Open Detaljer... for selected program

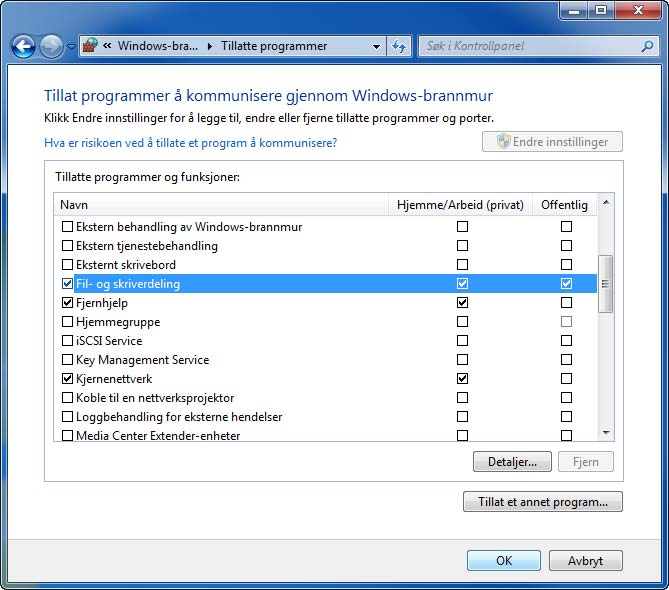point(512,462)
